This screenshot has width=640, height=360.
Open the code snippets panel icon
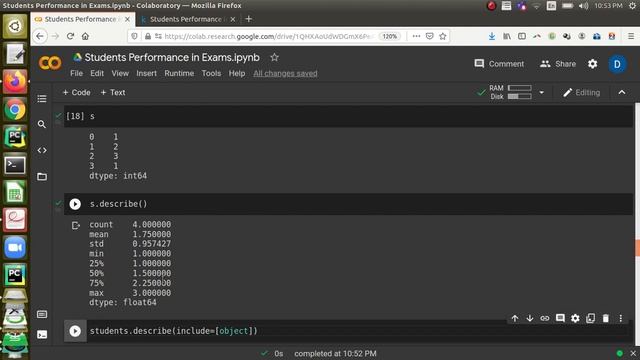pyautogui.click(x=42, y=150)
